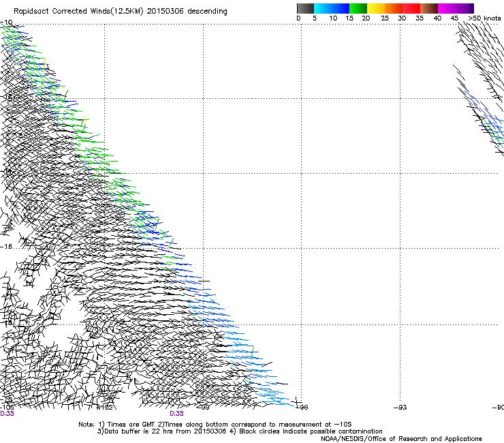Viewport: 504px width, 443px height.
Task: Click the '>50 knots' legend label
Action: click(484, 18)
